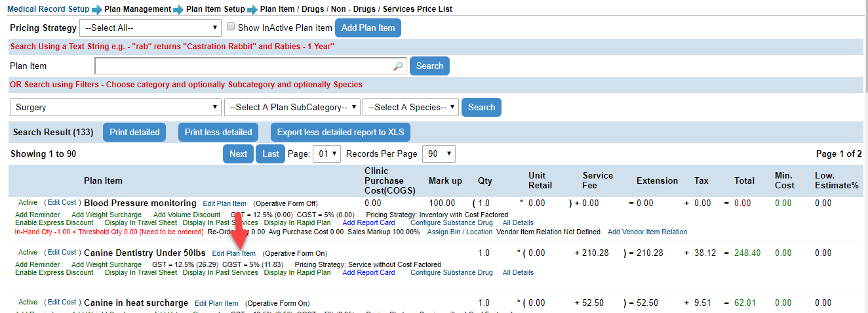This screenshot has width=868, height=313.
Task: Click the Add Plan Item button
Action: [368, 28]
